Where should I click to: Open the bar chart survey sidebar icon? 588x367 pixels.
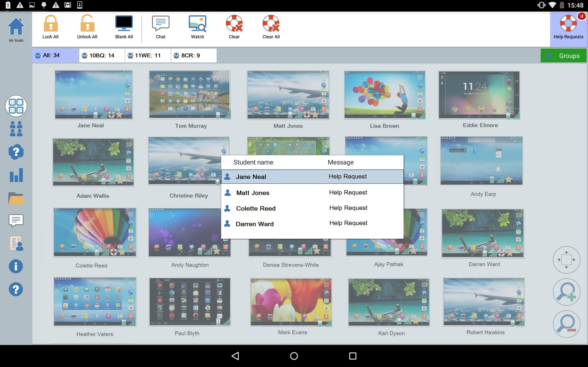(16, 175)
